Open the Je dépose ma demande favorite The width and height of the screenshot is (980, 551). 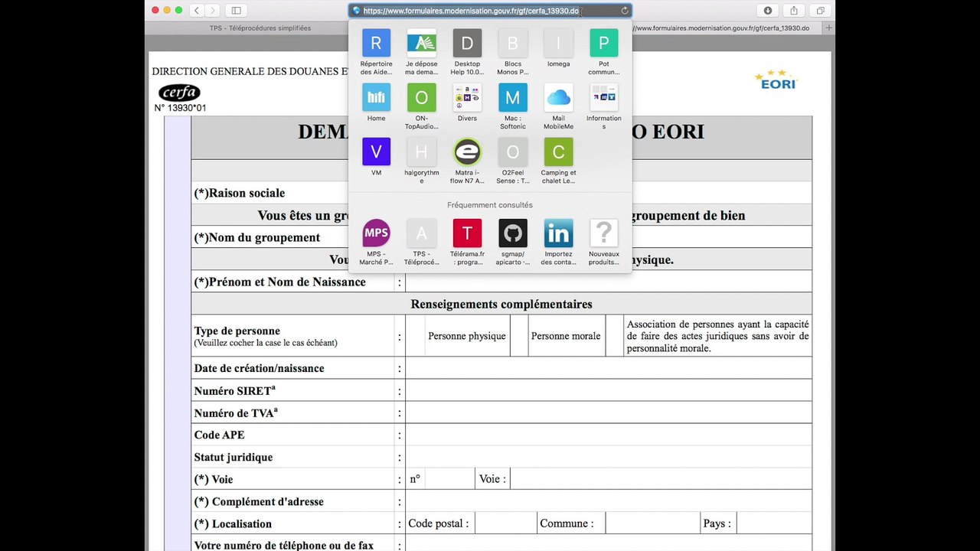tap(421, 51)
